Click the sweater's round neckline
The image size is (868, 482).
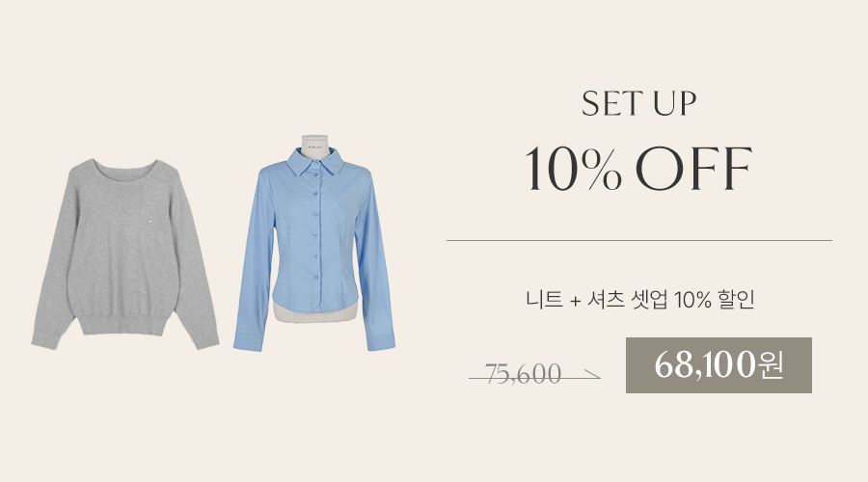124,166
